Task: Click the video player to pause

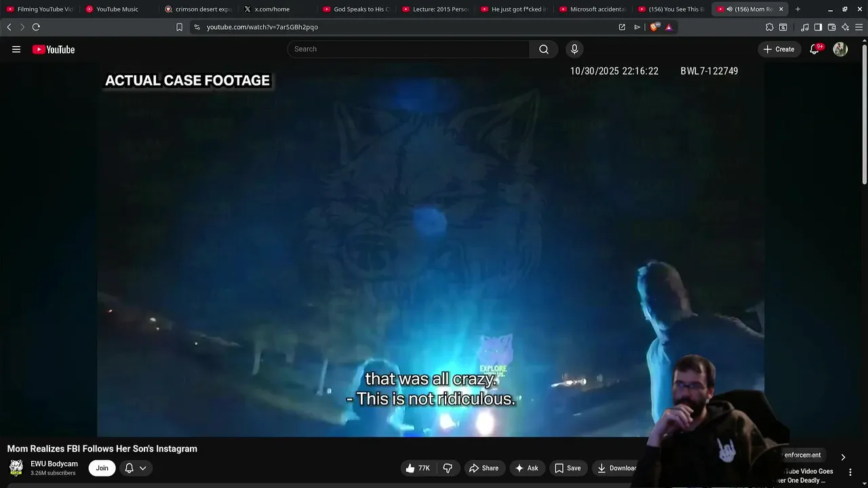Action: click(x=430, y=251)
